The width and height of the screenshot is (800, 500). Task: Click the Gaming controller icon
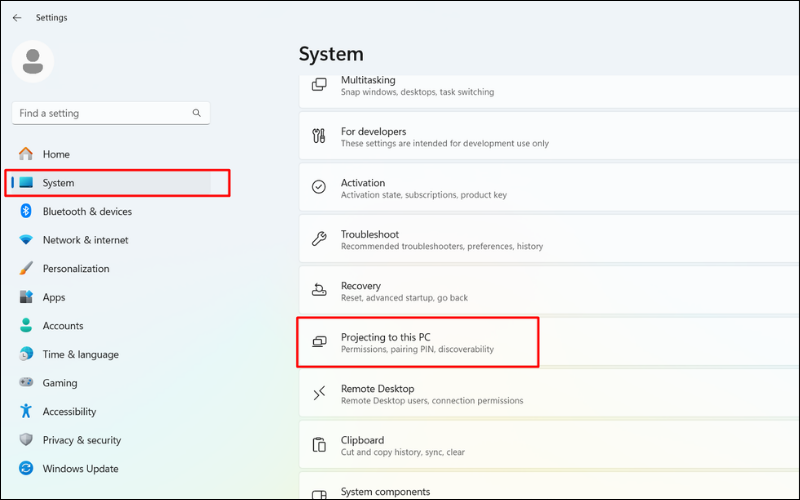26,383
